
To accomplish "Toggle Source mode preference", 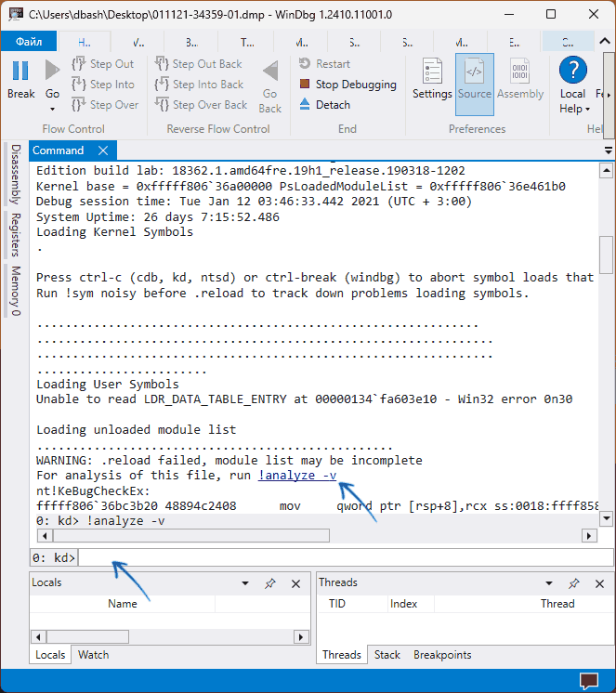I will click(x=475, y=84).
